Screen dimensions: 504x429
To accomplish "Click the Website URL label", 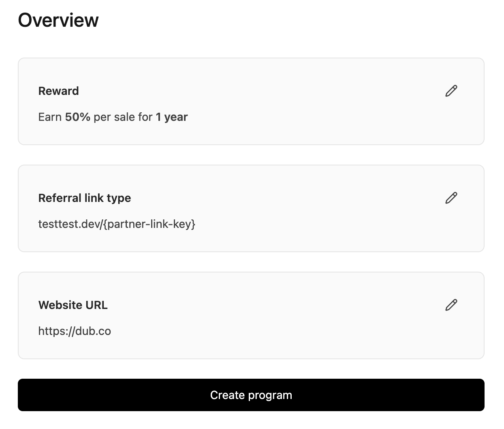I will click(x=73, y=305).
